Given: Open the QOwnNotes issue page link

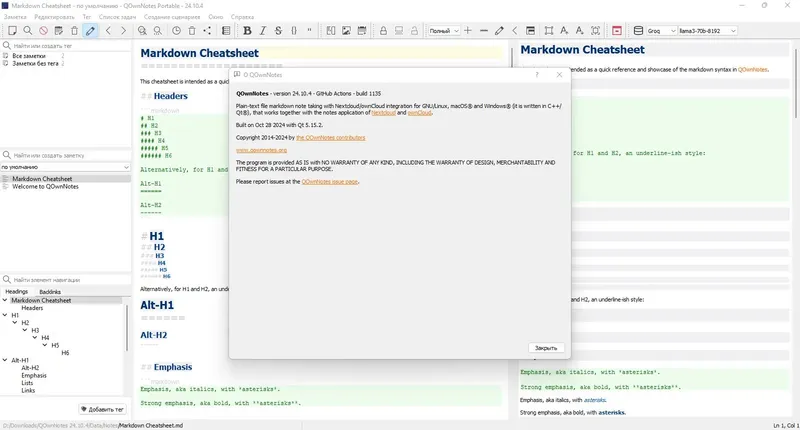Looking at the screenshot, I should [x=330, y=182].
